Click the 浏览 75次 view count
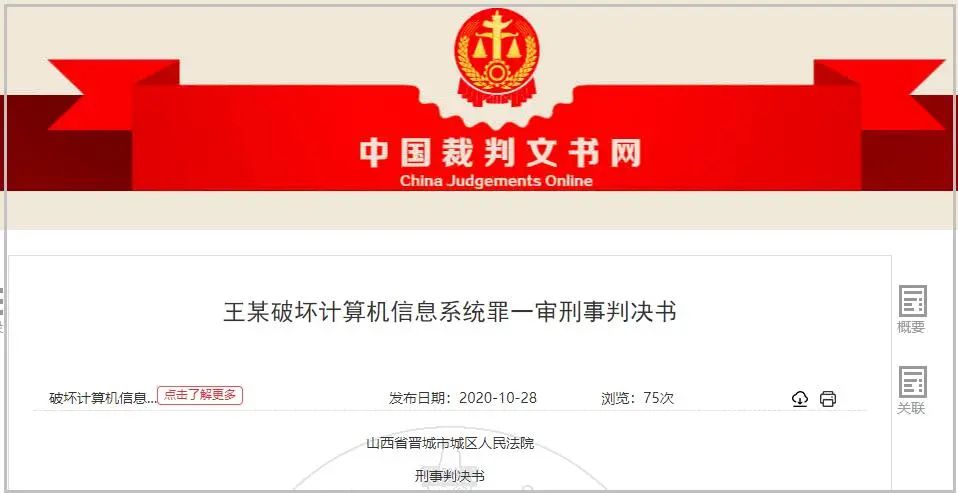The width and height of the screenshot is (958, 493). 637,398
